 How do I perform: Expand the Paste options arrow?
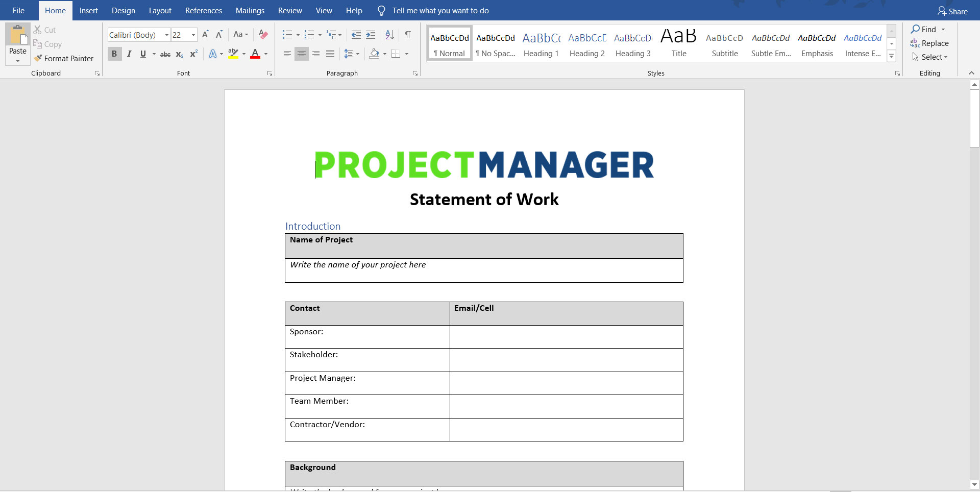tap(17, 61)
